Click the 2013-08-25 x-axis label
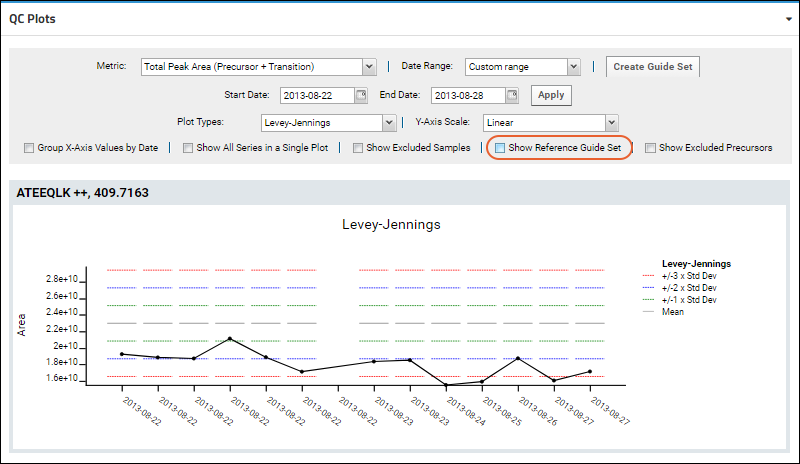 pos(502,411)
